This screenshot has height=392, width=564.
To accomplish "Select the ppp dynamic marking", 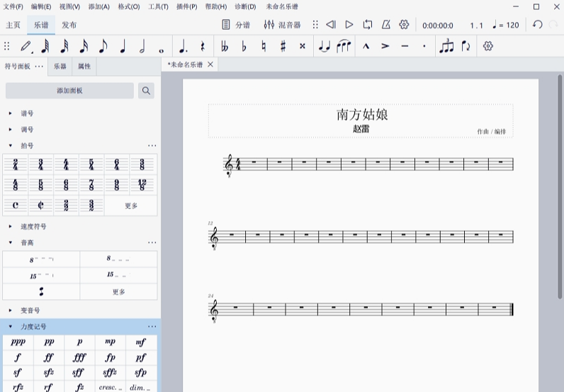I will pyautogui.click(x=18, y=342).
